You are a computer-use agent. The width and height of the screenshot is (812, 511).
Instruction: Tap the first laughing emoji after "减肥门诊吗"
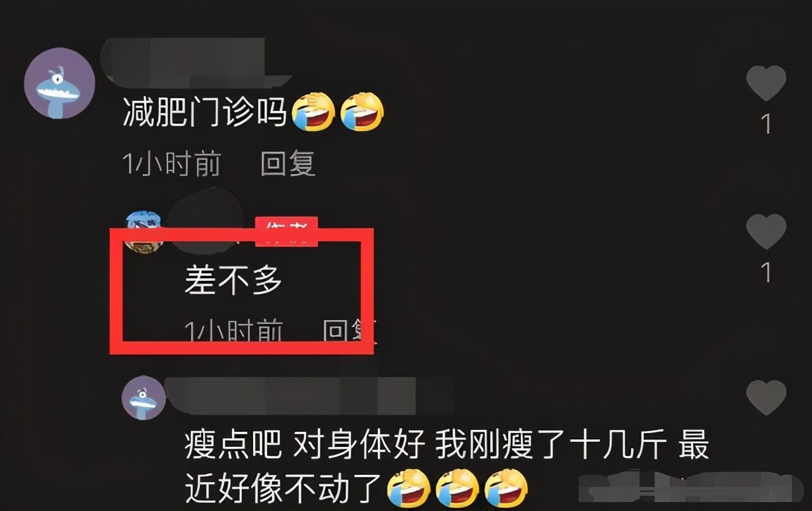[313, 112]
